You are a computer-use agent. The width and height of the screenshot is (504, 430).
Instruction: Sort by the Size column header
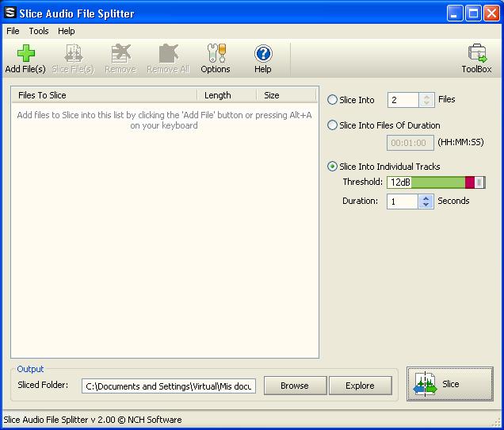click(x=286, y=95)
